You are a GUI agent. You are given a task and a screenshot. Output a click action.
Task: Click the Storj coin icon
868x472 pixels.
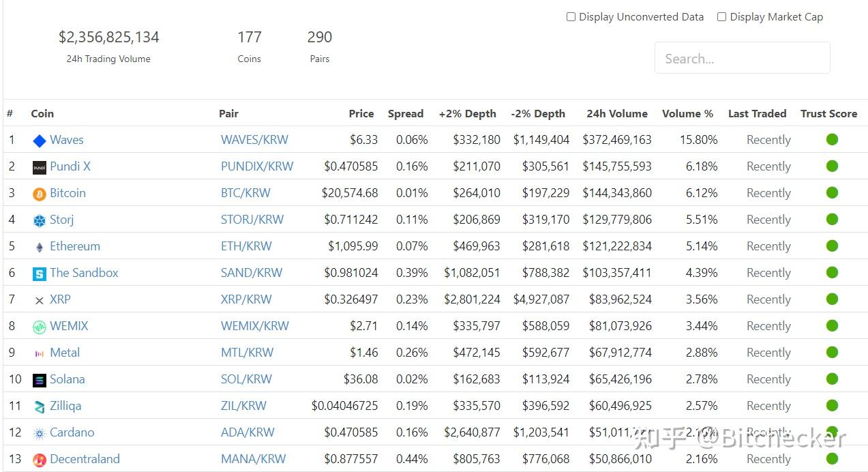(40, 220)
